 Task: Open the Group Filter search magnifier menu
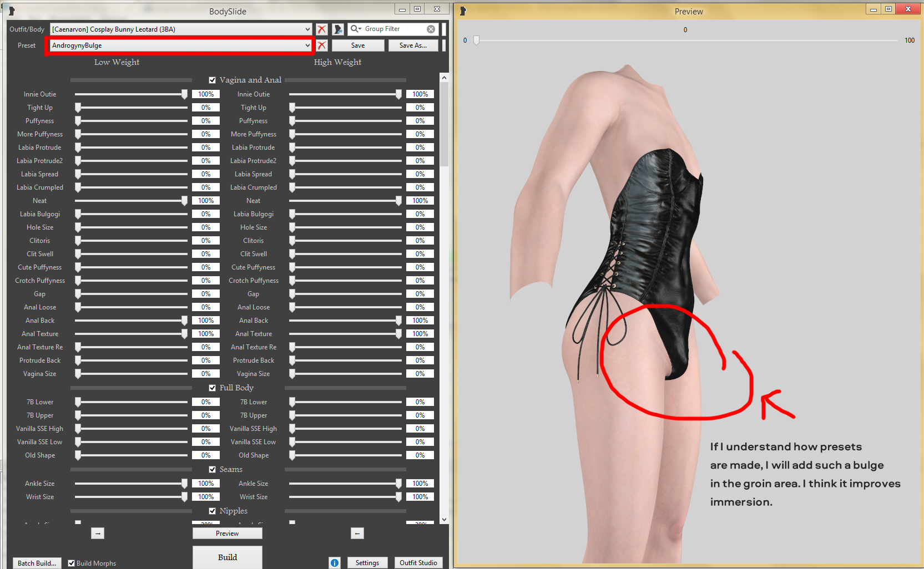pos(356,29)
